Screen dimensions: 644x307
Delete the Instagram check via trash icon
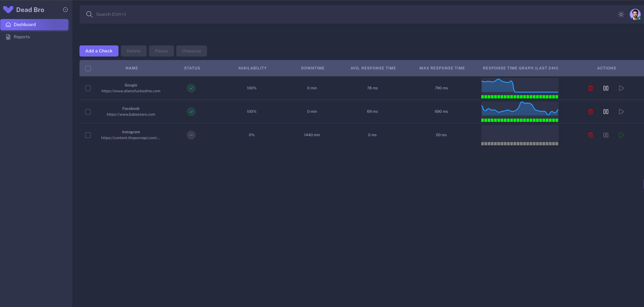coord(591,135)
